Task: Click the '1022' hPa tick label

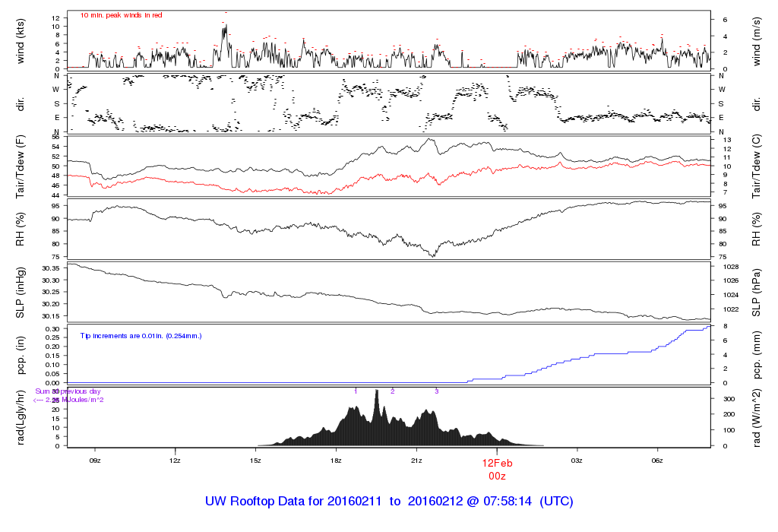Action: tap(731, 309)
